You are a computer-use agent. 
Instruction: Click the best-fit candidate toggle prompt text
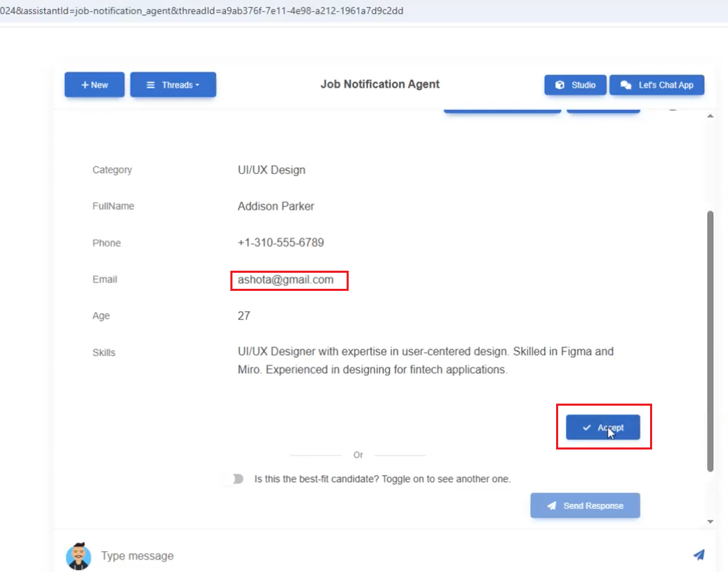point(382,479)
